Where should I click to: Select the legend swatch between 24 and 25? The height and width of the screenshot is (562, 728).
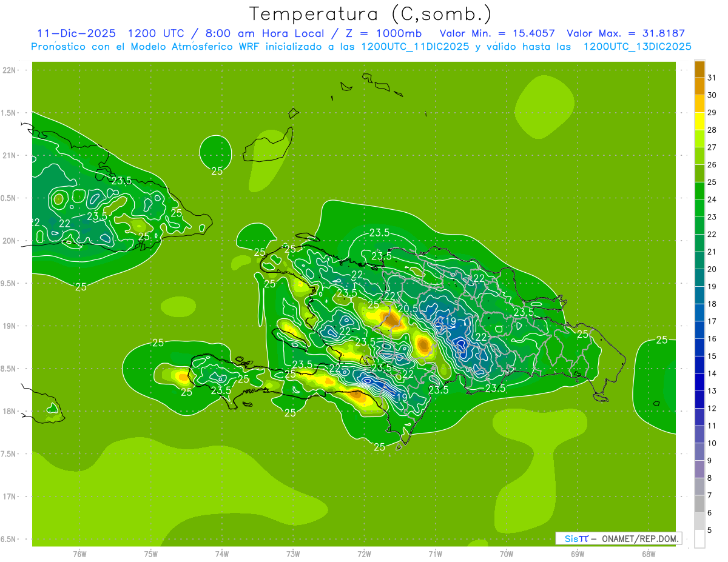point(699,191)
